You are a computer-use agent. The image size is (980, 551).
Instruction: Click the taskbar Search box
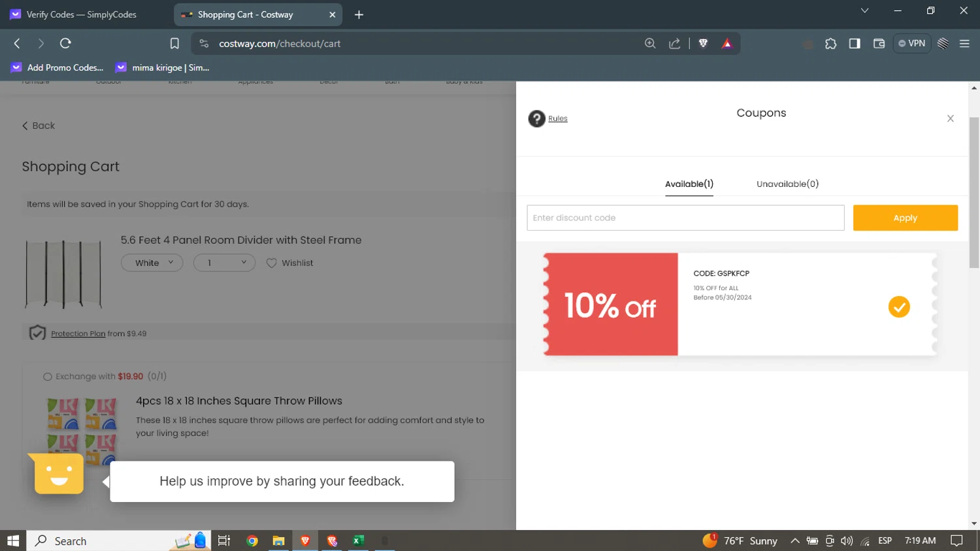(x=118, y=541)
